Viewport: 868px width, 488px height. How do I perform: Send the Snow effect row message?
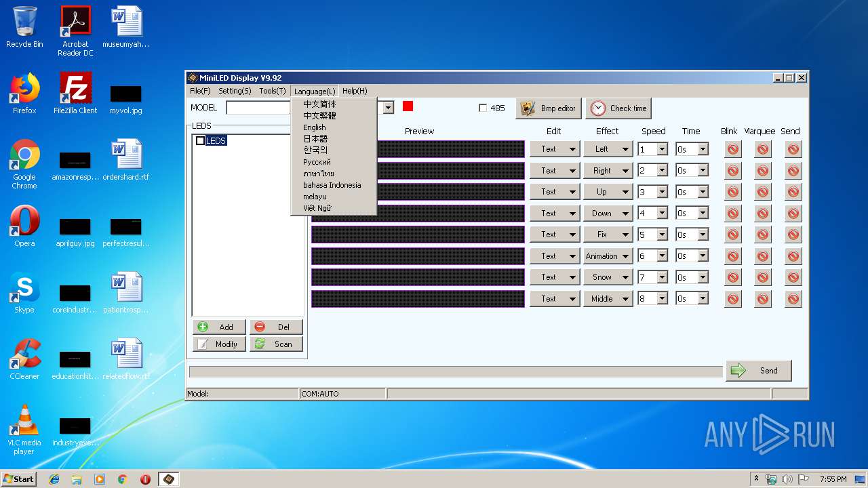tap(793, 277)
